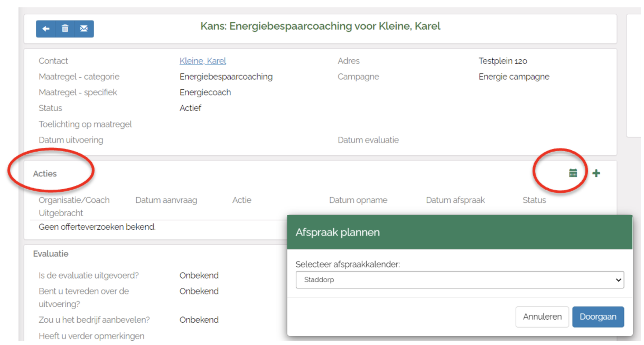
Task: Click the green calendar icon in Acties
Action: tap(573, 173)
